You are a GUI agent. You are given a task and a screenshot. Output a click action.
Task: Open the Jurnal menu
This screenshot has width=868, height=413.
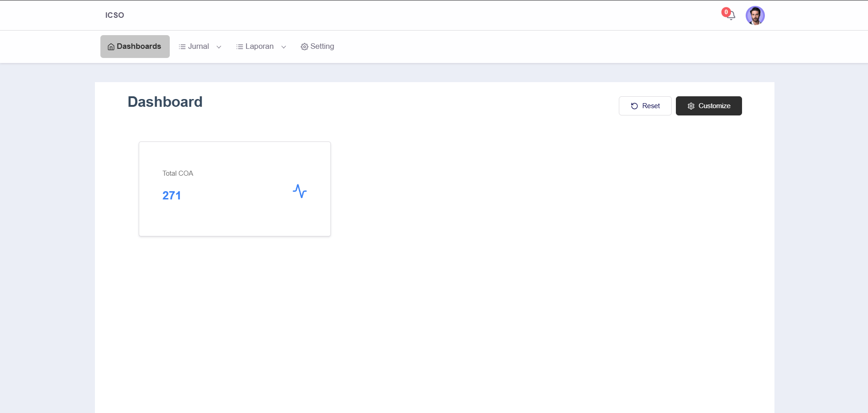pos(199,47)
